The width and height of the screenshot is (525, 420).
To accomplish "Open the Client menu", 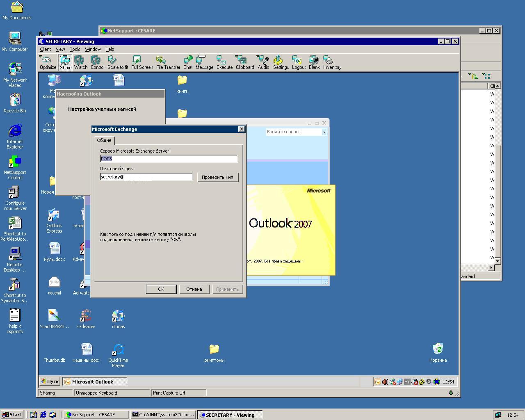I will (x=45, y=49).
